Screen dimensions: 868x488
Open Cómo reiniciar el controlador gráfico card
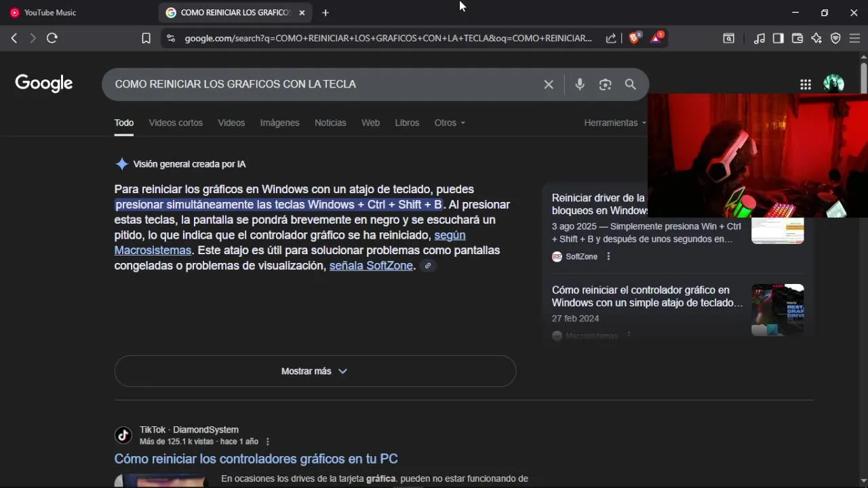point(647,296)
